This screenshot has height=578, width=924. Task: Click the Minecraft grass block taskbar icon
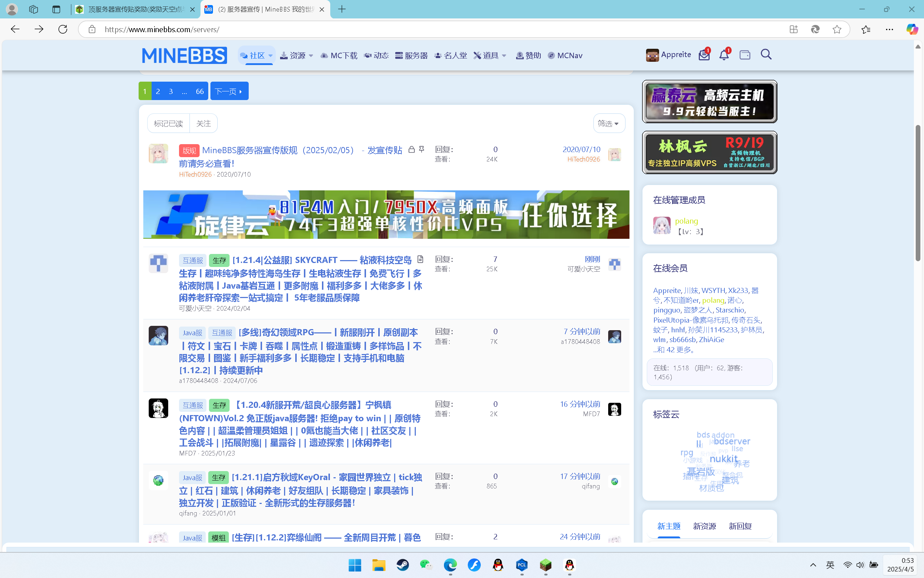click(x=546, y=565)
